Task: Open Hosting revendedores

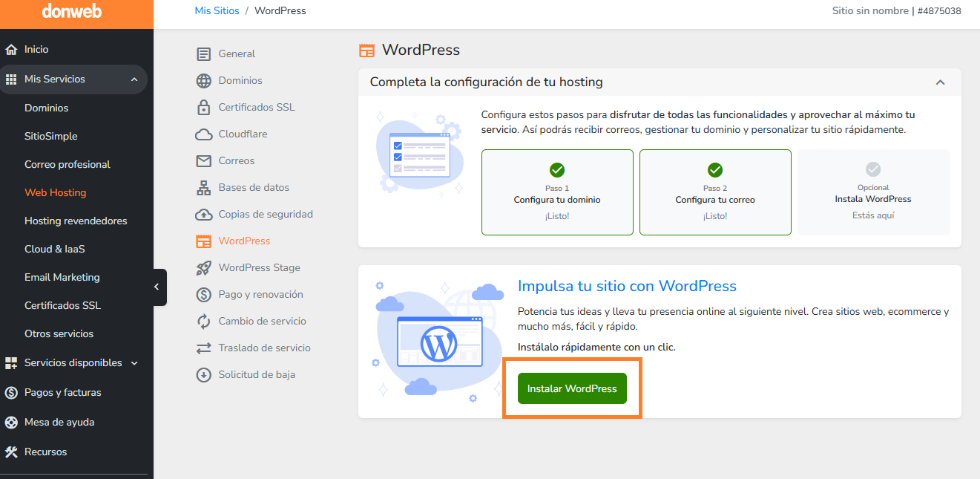Action: (x=76, y=221)
